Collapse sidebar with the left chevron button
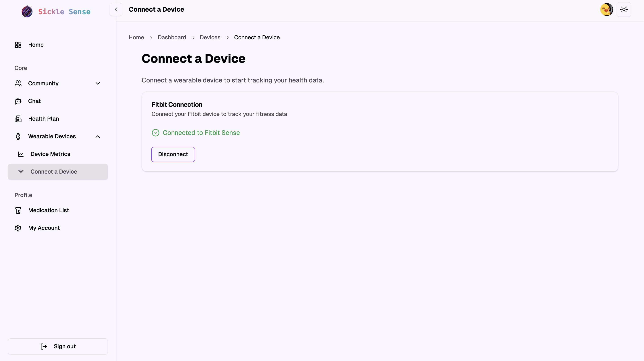 (x=116, y=9)
